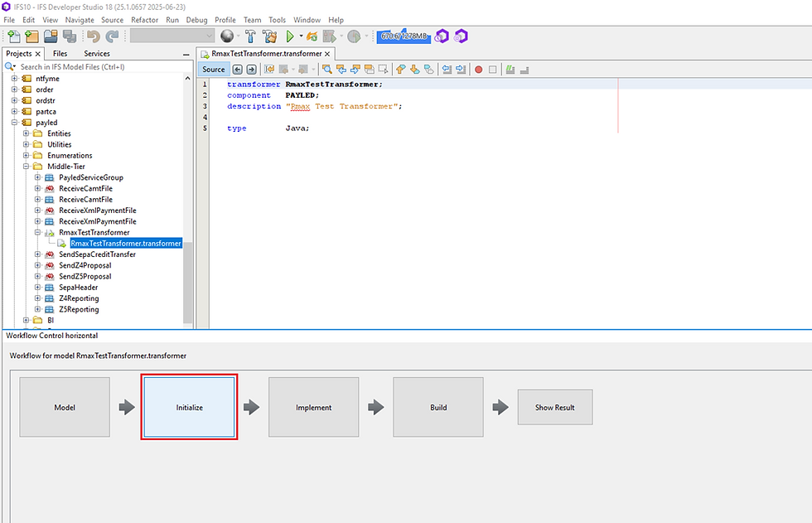Click the Initialize workflow step button
This screenshot has height=523, width=812.
pyautogui.click(x=189, y=407)
